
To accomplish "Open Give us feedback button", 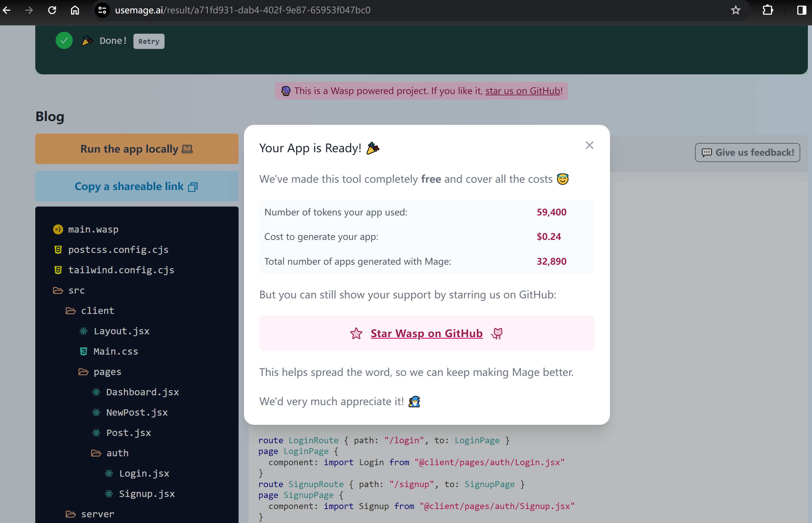I will point(747,153).
